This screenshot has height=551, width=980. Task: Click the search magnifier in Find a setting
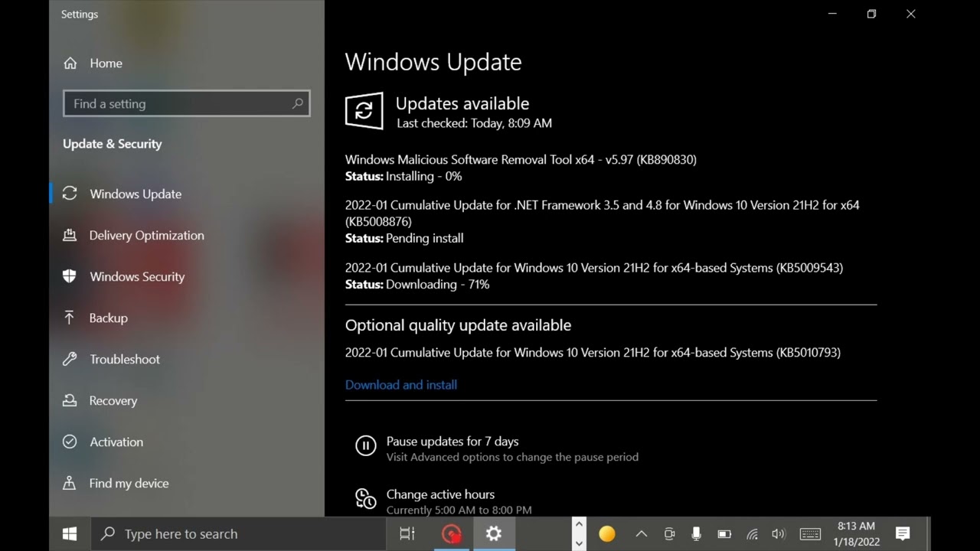[298, 103]
